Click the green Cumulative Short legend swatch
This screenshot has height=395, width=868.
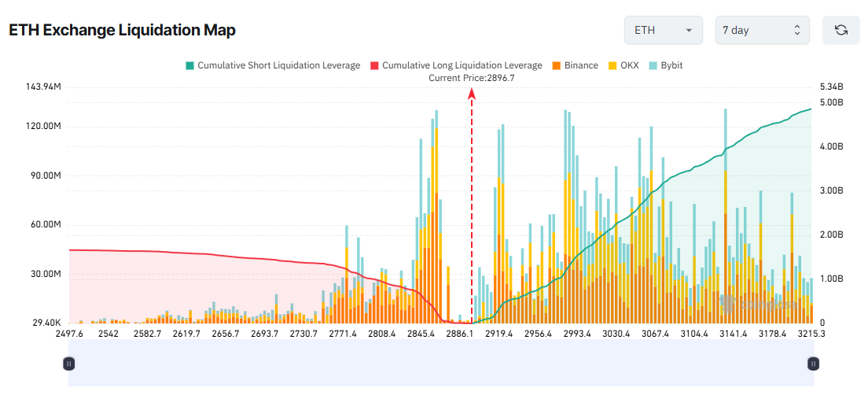click(189, 65)
